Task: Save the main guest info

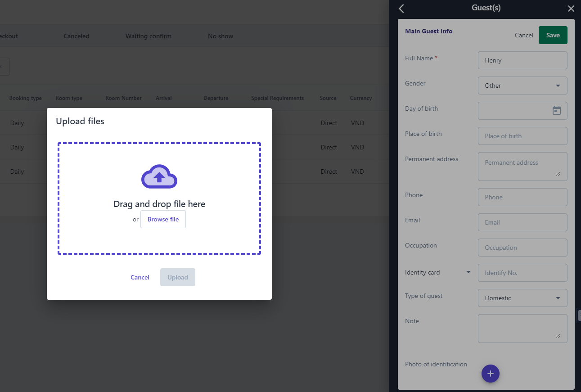Action: coord(553,35)
